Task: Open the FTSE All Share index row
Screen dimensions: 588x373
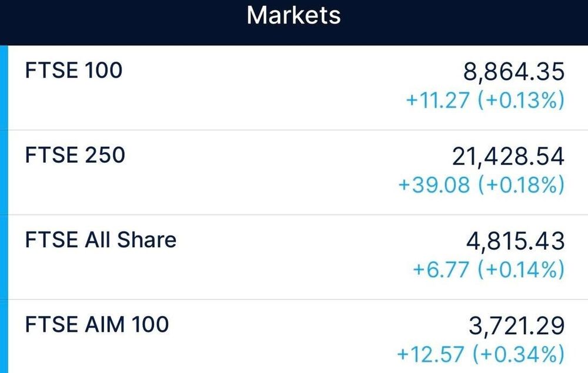Action: 294,257
